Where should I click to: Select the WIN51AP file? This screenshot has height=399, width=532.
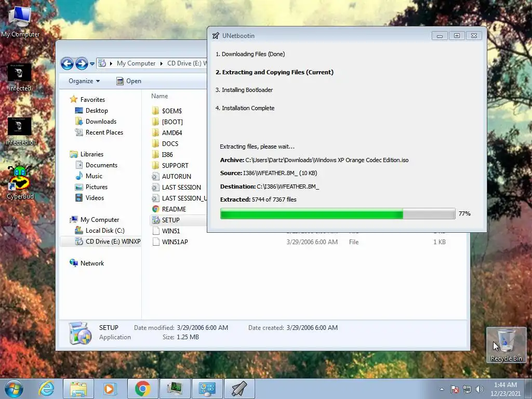click(x=170, y=242)
